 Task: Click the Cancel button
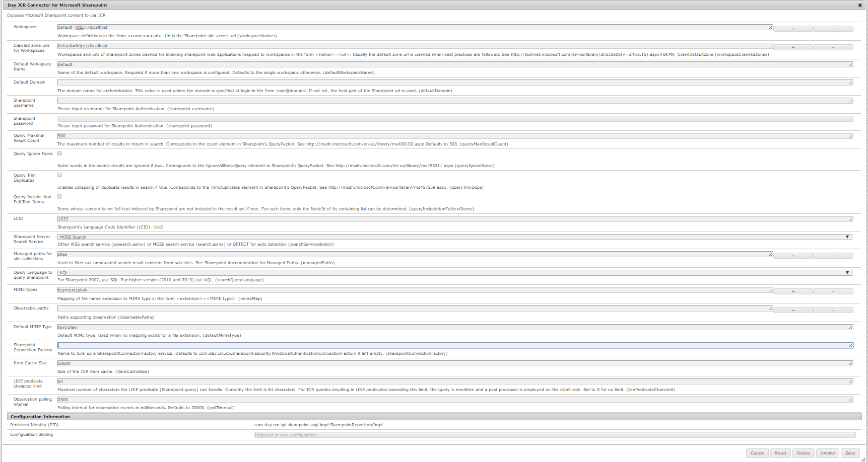point(757,453)
